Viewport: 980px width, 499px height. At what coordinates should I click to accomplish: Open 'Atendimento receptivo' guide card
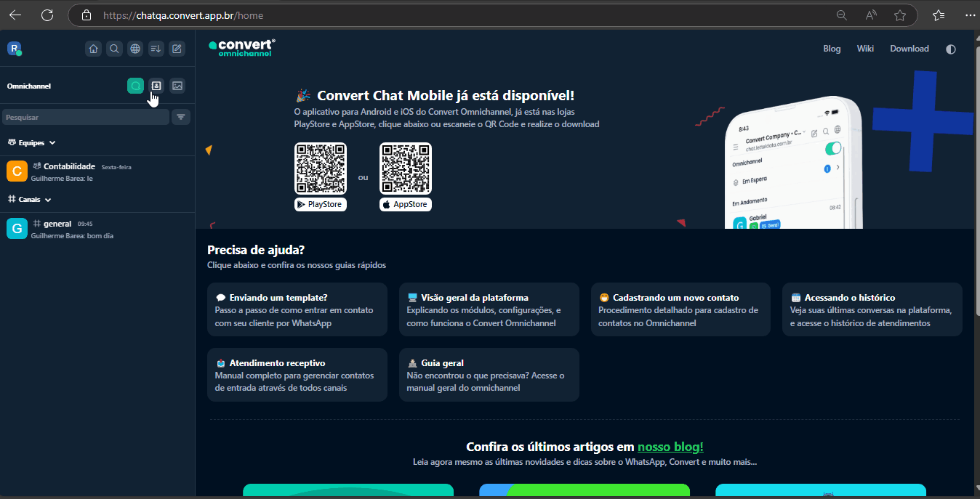coord(297,375)
